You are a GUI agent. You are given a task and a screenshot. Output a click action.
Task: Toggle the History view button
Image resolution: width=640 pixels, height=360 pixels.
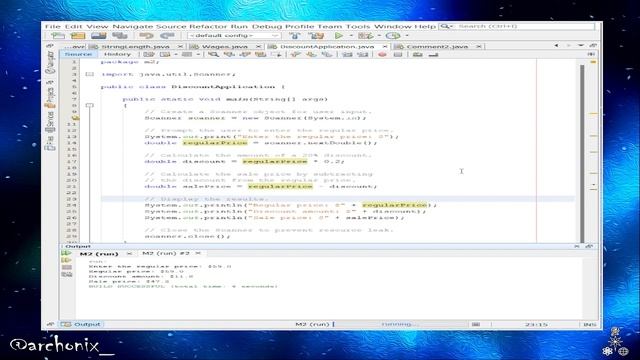(x=117, y=54)
